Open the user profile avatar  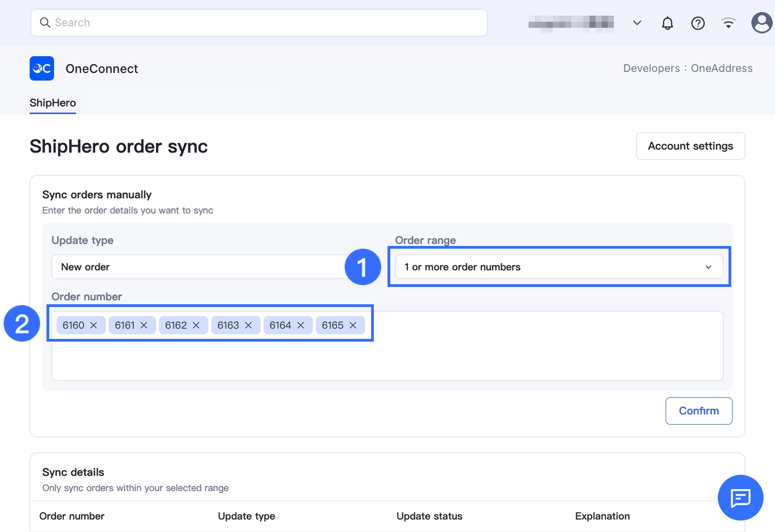(762, 23)
